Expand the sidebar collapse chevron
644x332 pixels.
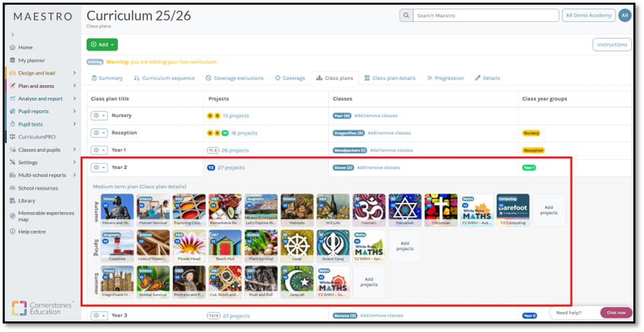coord(13,34)
